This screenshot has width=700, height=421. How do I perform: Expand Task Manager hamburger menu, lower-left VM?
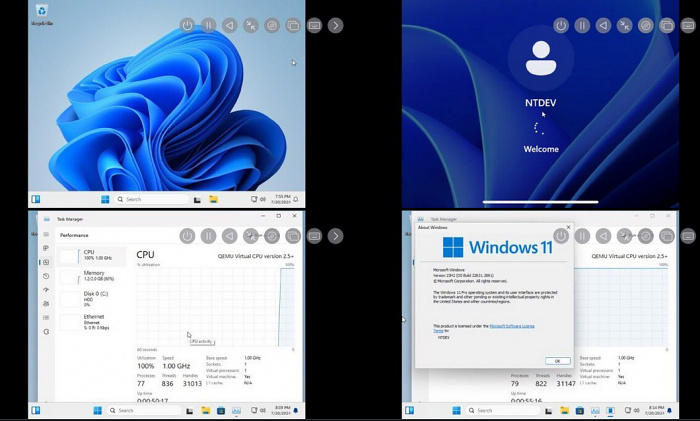[x=46, y=234]
